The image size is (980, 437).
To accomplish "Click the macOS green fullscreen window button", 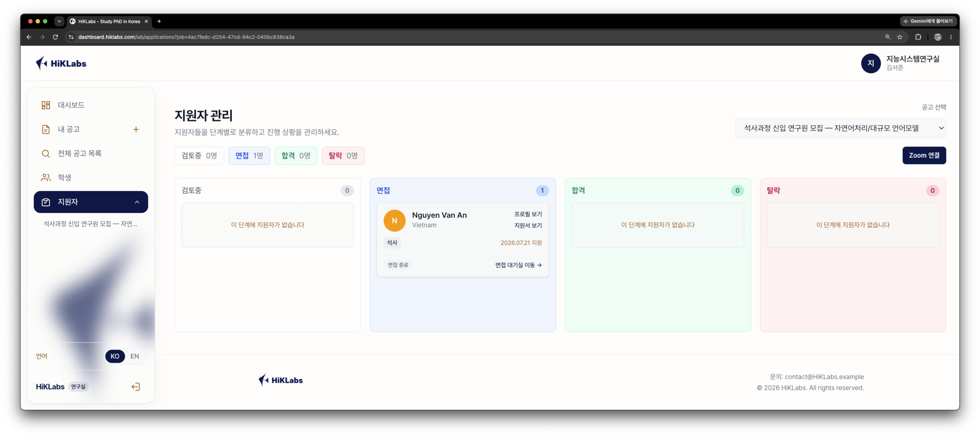I will pyautogui.click(x=45, y=21).
